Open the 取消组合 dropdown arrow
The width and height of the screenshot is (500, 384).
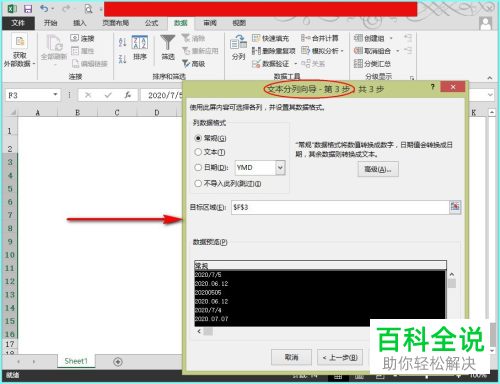tap(398, 51)
